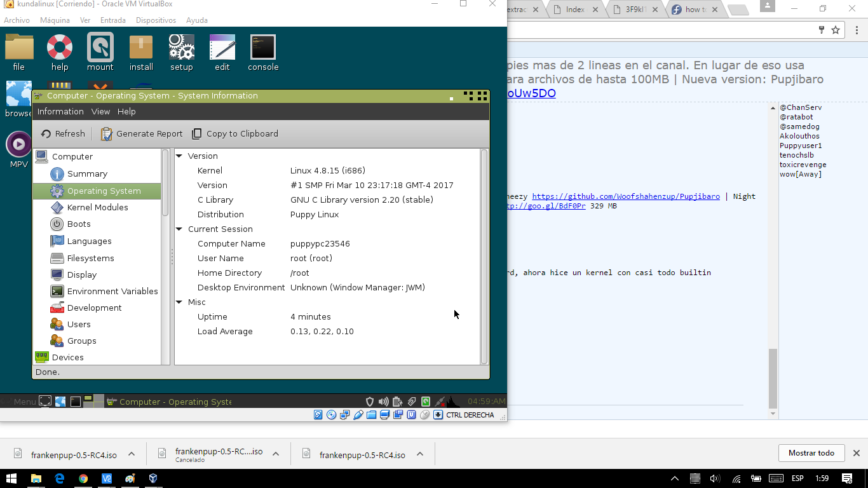Select Kernel Modules in sidebar
Screen dimensions: 868x488
tap(97, 207)
